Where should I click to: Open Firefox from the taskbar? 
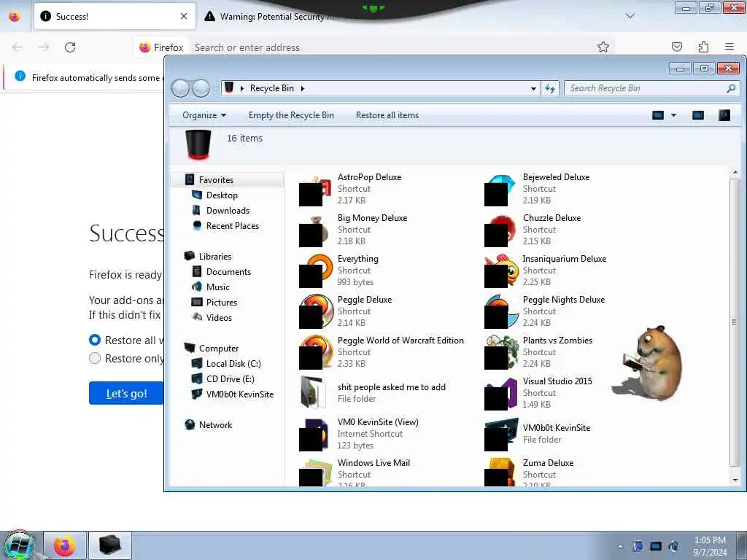[x=65, y=545]
